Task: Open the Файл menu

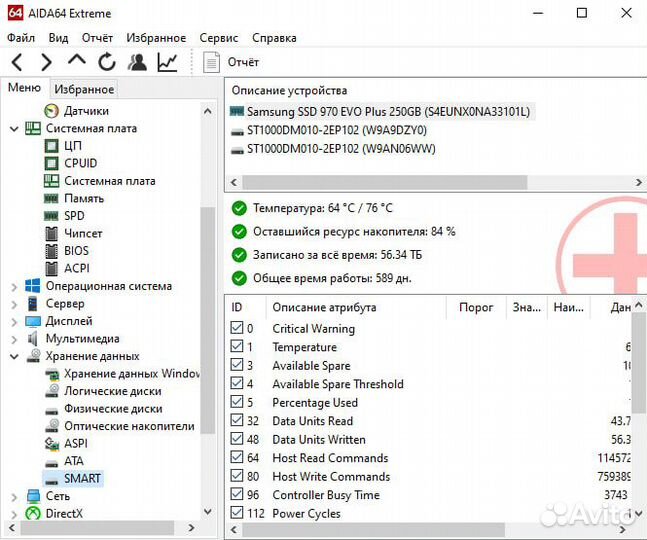Action: coord(21,38)
